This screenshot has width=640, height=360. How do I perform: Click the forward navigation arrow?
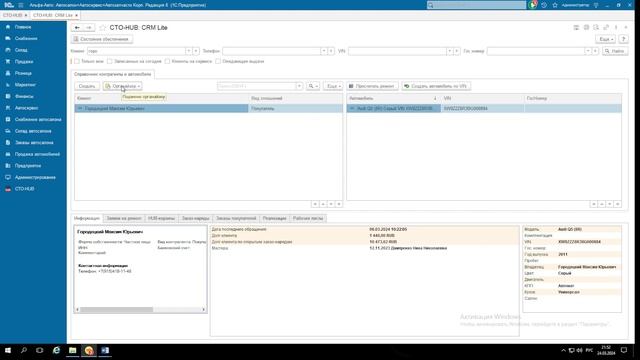click(89, 28)
